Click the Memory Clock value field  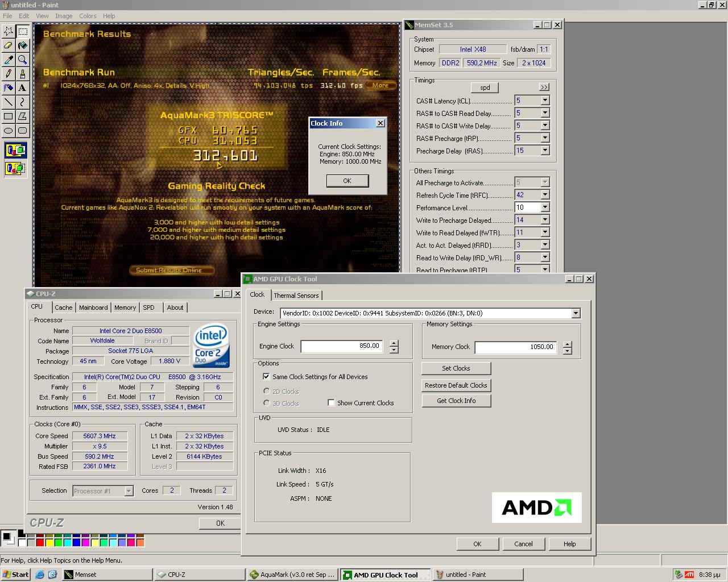tap(516, 347)
